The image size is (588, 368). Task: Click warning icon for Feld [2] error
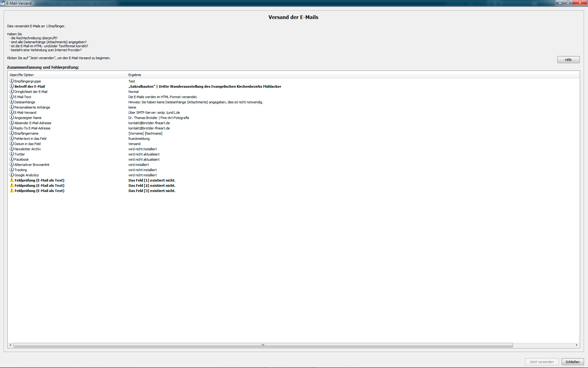coord(12,186)
